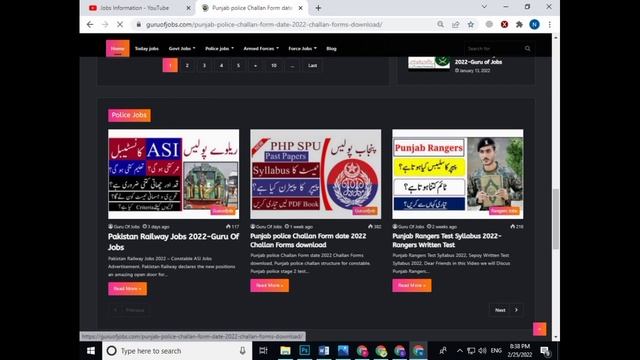Jump to Last page in pagination
The width and height of the screenshot is (640, 360).
pos(313,65)
